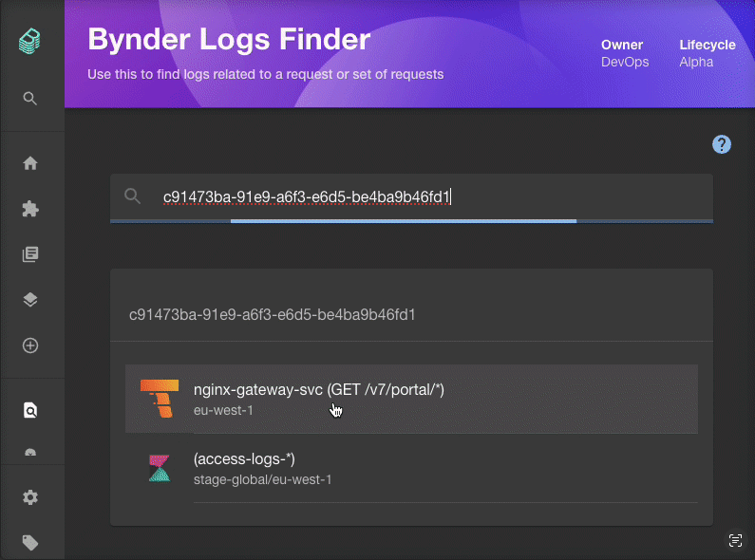The height and width of the screenshot is (560, 755).
Task: Focus the request ID search field
Action: click(427, 196)
